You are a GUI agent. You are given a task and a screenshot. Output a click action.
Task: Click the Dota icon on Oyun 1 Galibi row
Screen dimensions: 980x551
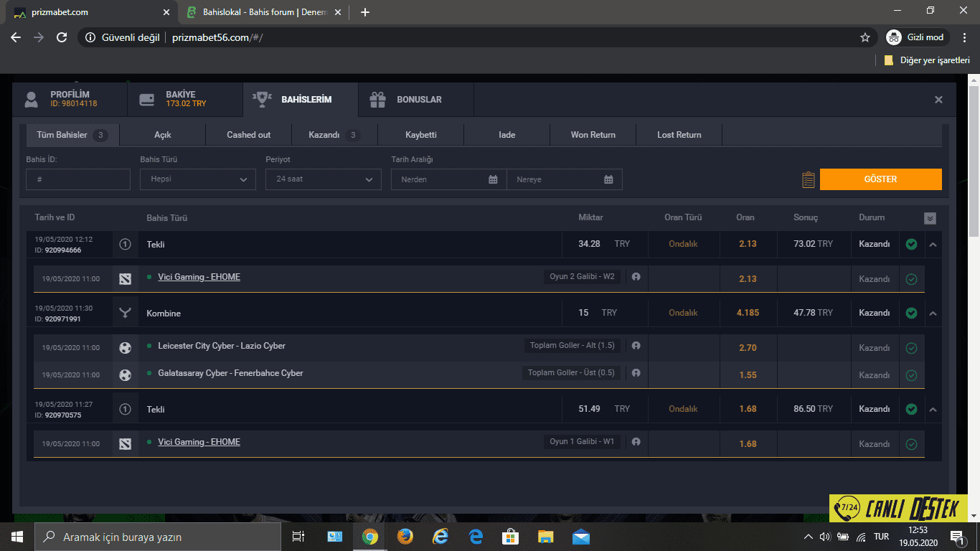[x=126, y=444]
